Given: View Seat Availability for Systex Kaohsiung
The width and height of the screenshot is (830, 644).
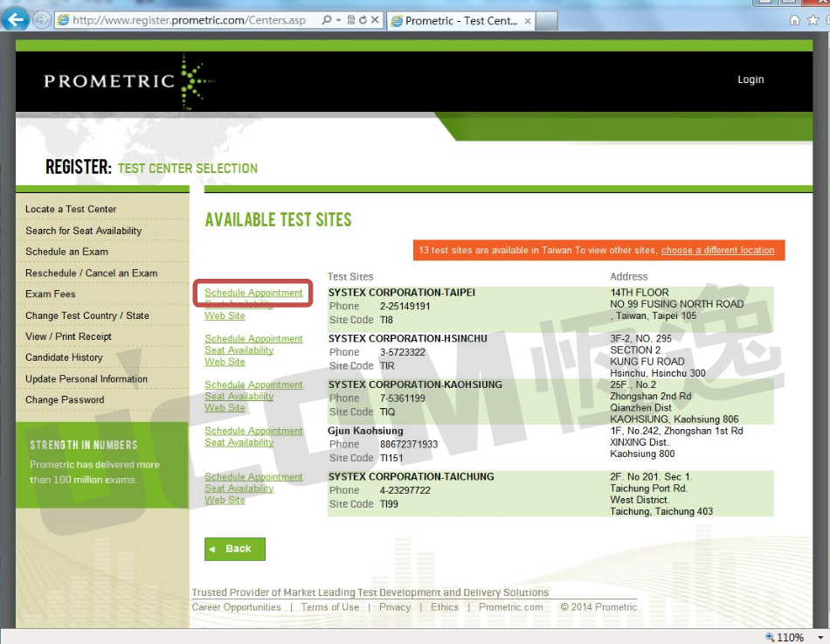Looking at the screenshot, I should [239, 396].
